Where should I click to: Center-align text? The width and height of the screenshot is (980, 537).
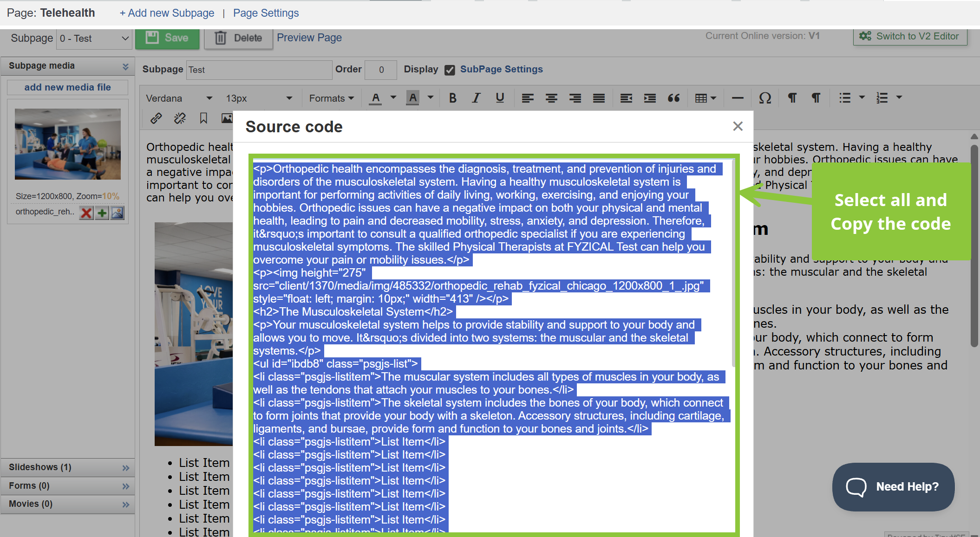pyautogui.click(x=551, y=98)
